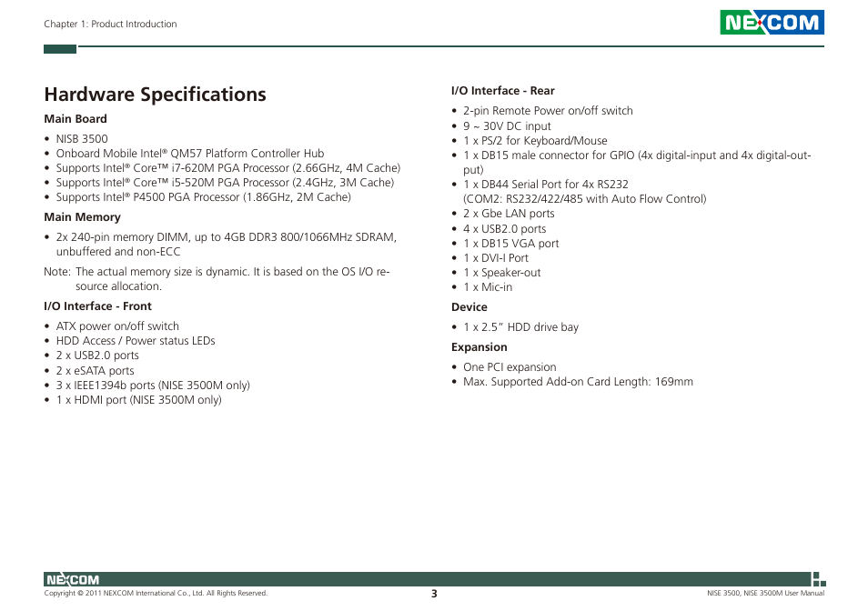Click the "1 x DB15 VGA port" item
868x611 pixels.
511,244
